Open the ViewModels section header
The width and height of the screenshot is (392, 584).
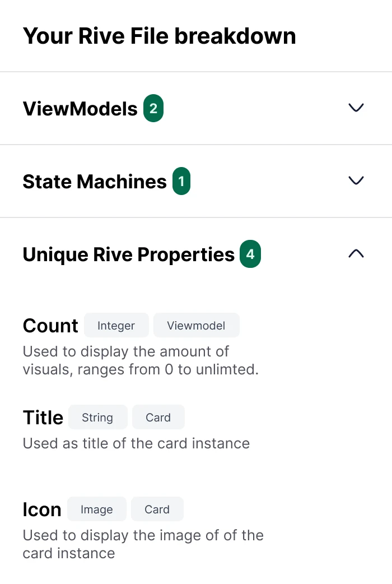[x=80, y=109]
